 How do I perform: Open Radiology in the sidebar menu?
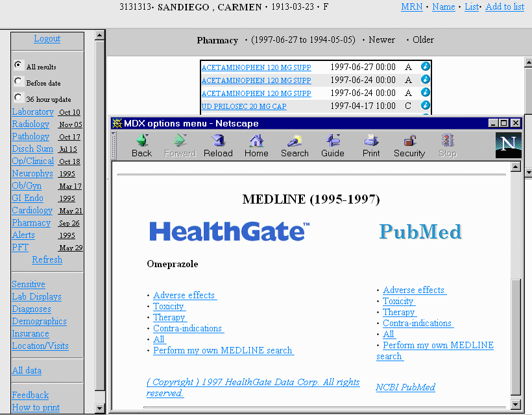[x=30, y=124]
